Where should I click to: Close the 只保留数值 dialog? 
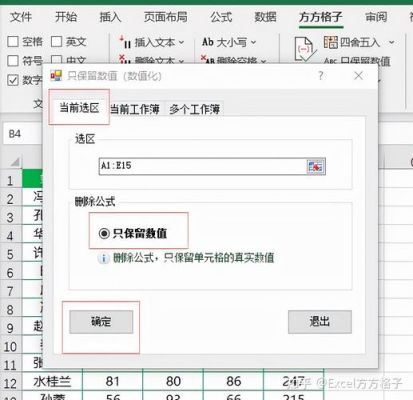(358, 76)
